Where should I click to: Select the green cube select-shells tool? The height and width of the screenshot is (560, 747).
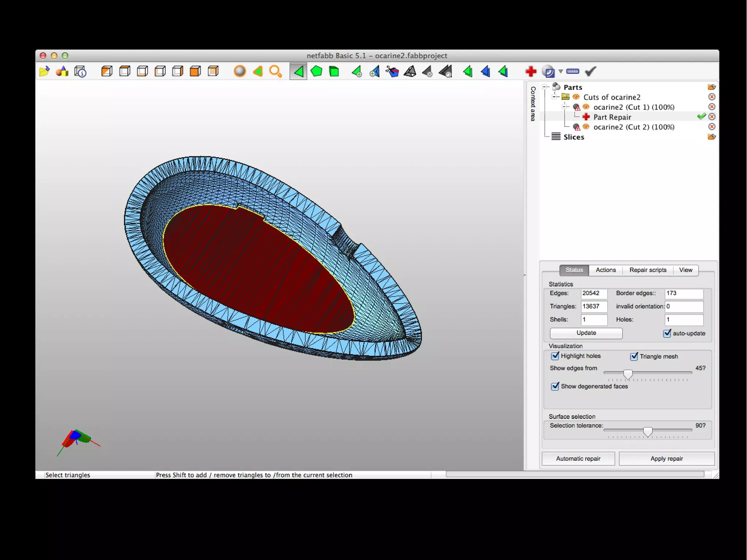[x=334, y=72]
